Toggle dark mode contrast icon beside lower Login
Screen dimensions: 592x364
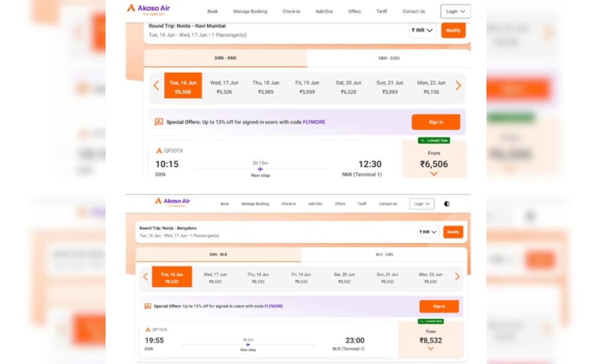pyautogui.click(x=447, y=204)
